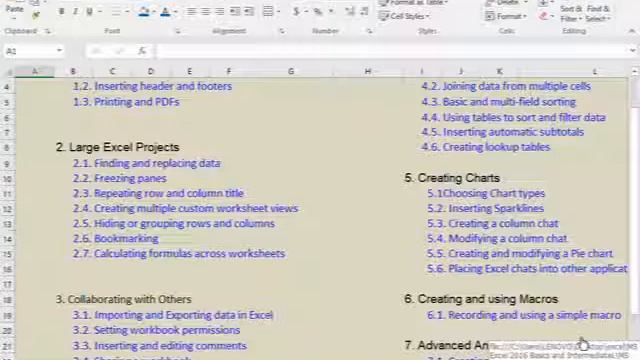Viewport: 640px width, 360px height.
Task: Center cell text horizontally
Action: (205, 11)
